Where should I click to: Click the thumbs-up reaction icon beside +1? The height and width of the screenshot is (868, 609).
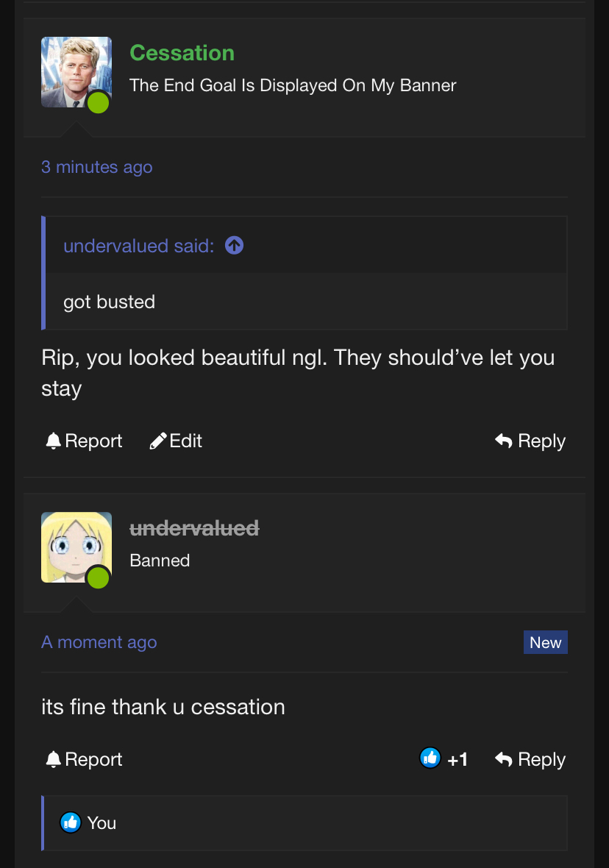[x=430, y=758]
